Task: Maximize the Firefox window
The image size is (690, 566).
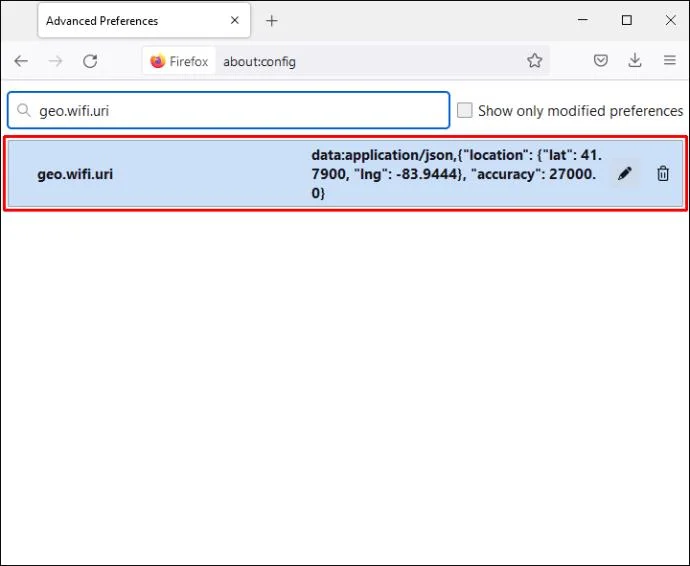Action: tap(627, 20)
